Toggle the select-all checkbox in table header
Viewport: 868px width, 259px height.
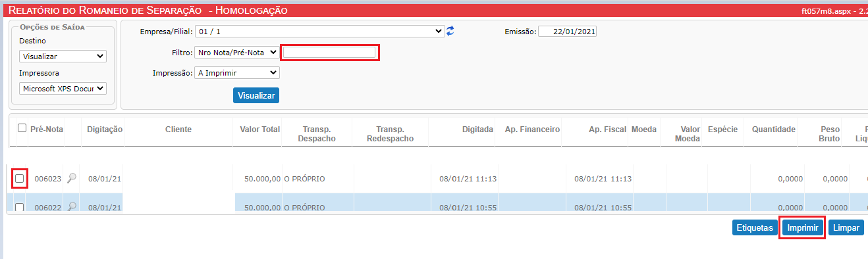(22, 129)
